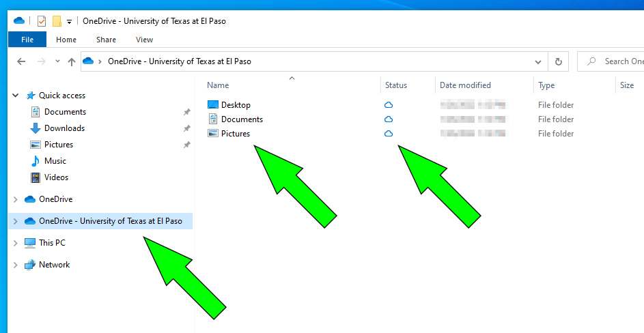Select the Desktop folder in file list
This screenshot has width=644, height=333.
[236, 105]
